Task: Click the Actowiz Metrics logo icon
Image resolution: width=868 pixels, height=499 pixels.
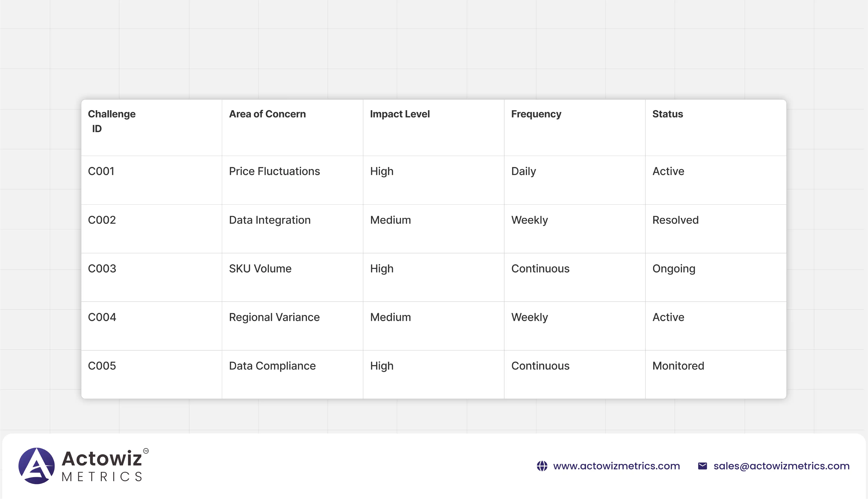Action: [36, 466]
